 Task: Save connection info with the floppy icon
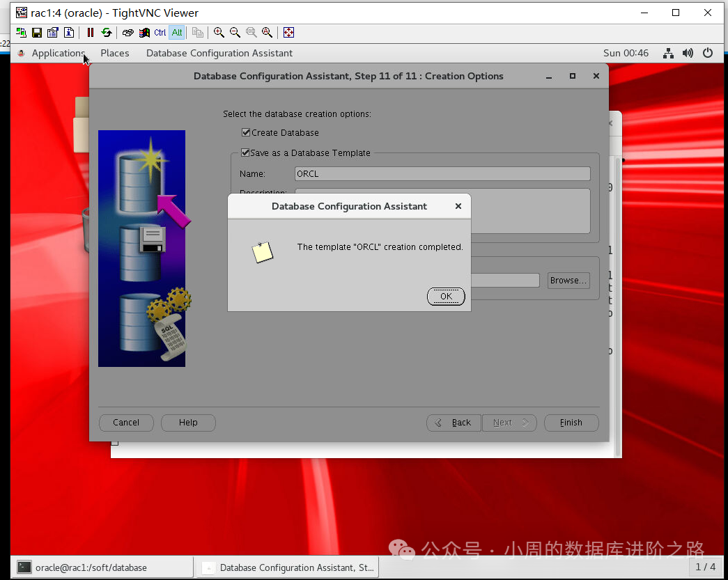37,33
